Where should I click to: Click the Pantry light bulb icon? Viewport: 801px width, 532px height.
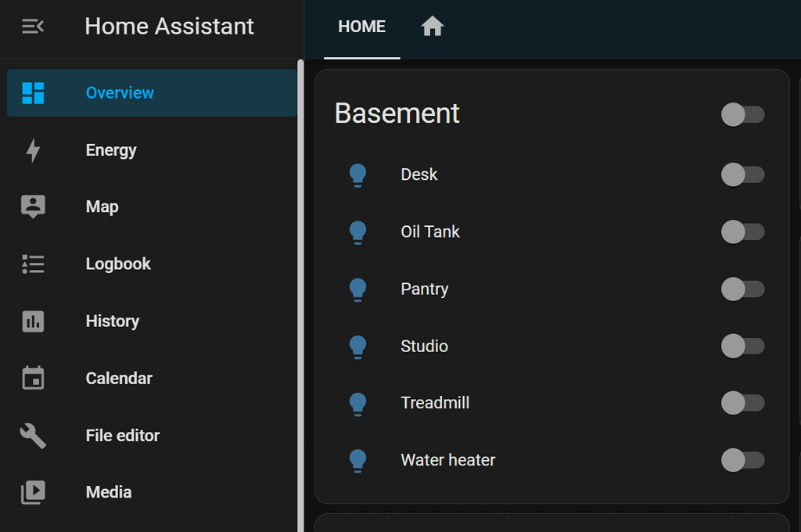358,289
